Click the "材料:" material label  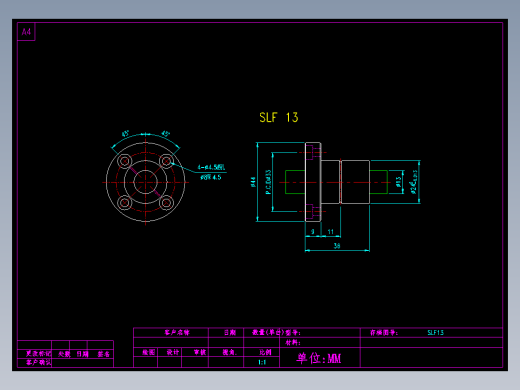293,342
